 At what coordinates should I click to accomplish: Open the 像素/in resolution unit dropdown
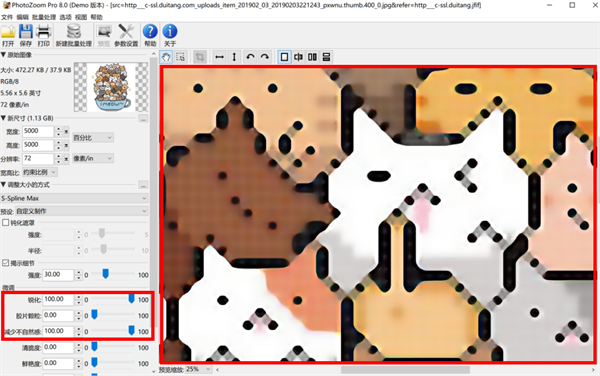click(93, 158)
